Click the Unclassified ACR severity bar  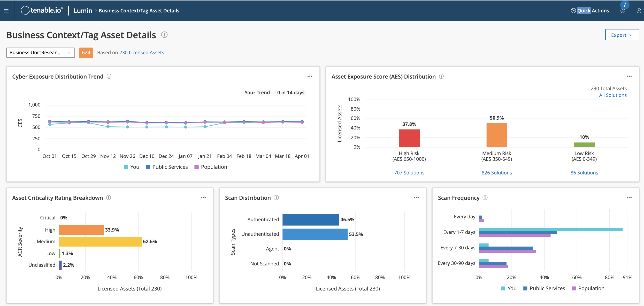[60, 265]
